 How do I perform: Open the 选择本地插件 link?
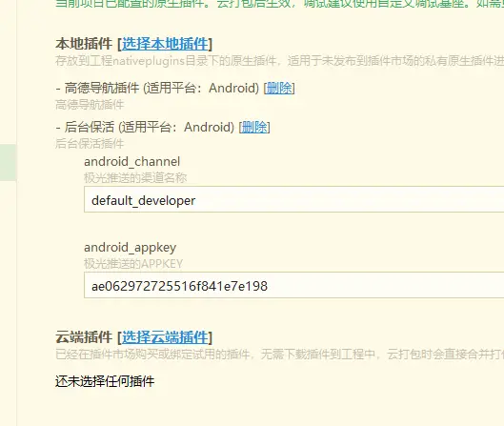coord(165,44)
